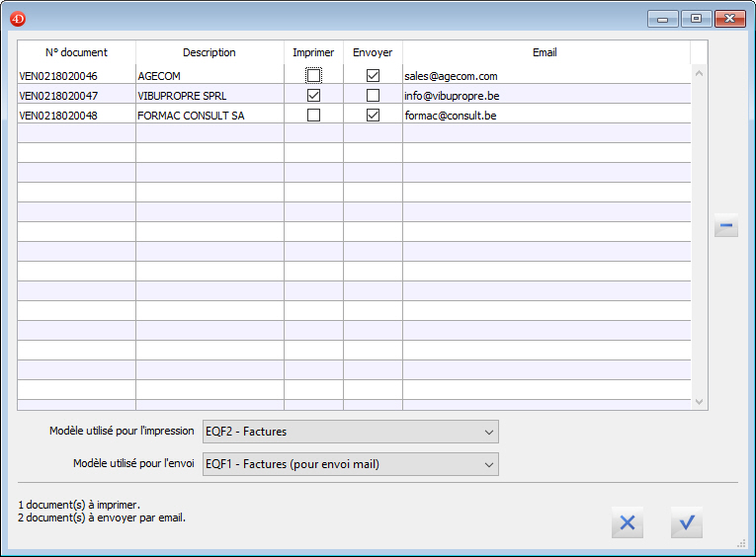Click the blue minus remove-row icon

(x=726, y=227)
